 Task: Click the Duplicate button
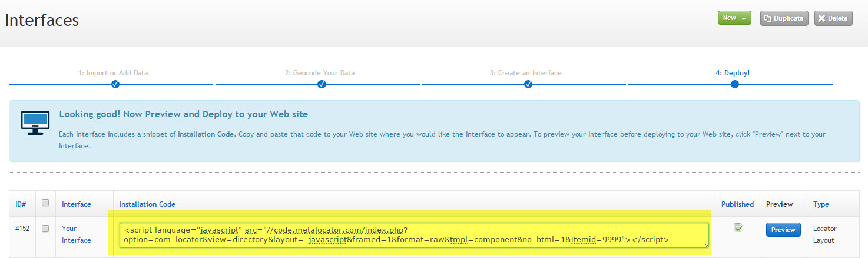pyautogui.click(x=784, y=18)
